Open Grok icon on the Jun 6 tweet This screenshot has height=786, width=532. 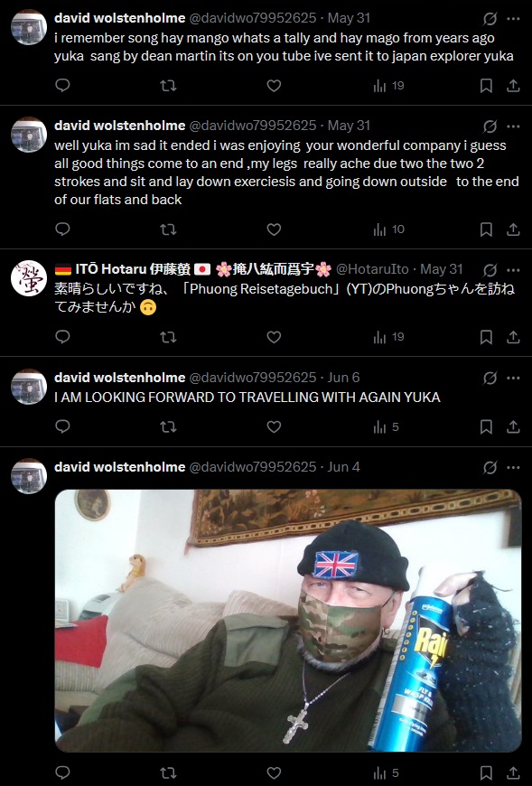point(490,378)
